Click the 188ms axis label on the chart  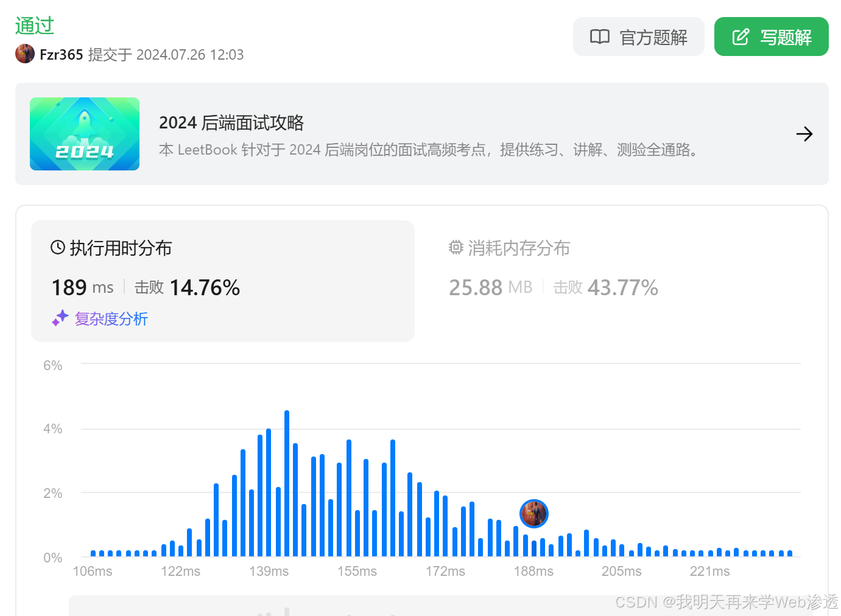tap(533, 571)
